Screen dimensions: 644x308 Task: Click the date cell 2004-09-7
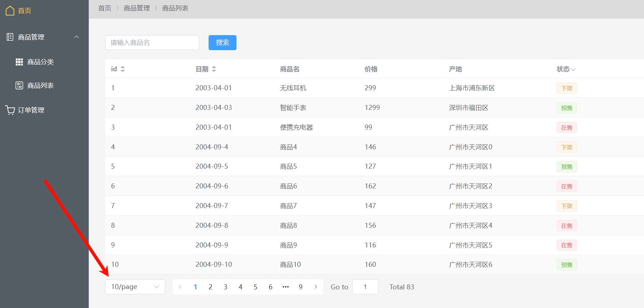point(212,206)
